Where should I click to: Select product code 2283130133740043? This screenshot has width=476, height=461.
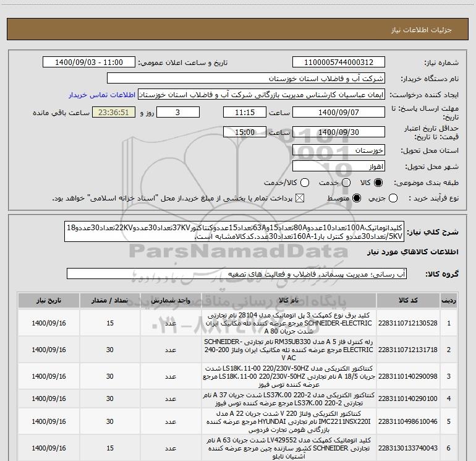tap(408, 448)
